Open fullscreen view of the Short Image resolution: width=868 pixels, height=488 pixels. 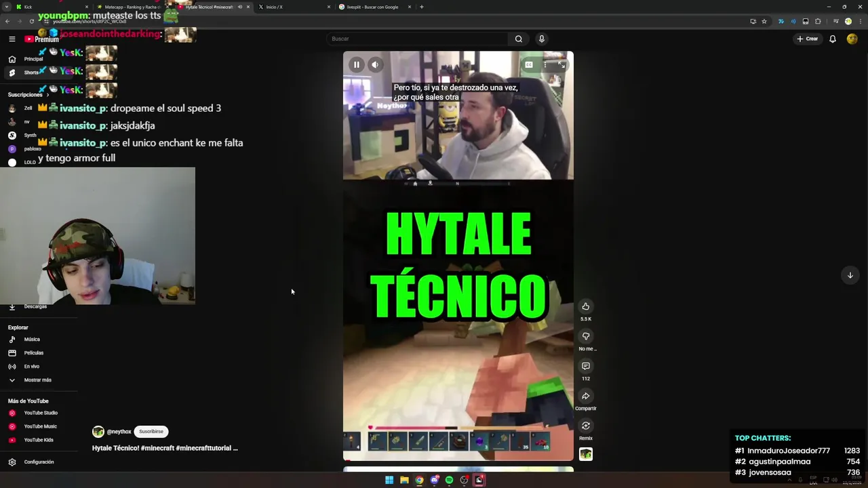tap(561, 64)
